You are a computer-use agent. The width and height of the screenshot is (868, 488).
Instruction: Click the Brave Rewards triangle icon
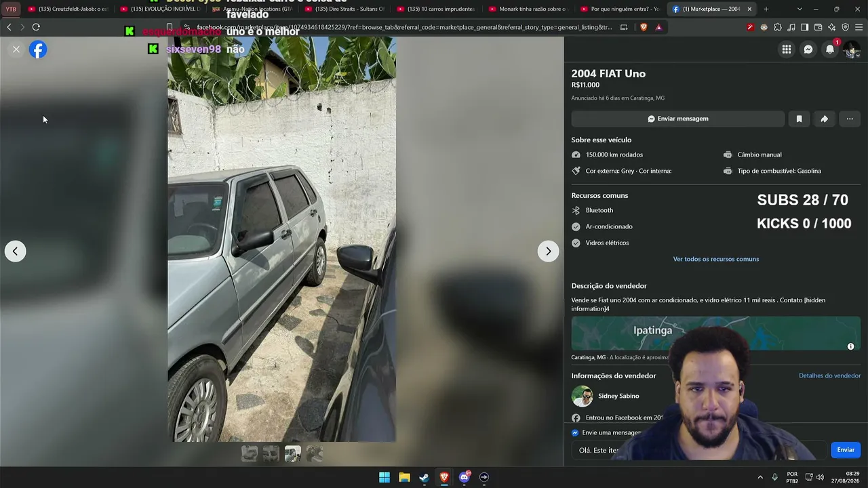coord(658,27)
